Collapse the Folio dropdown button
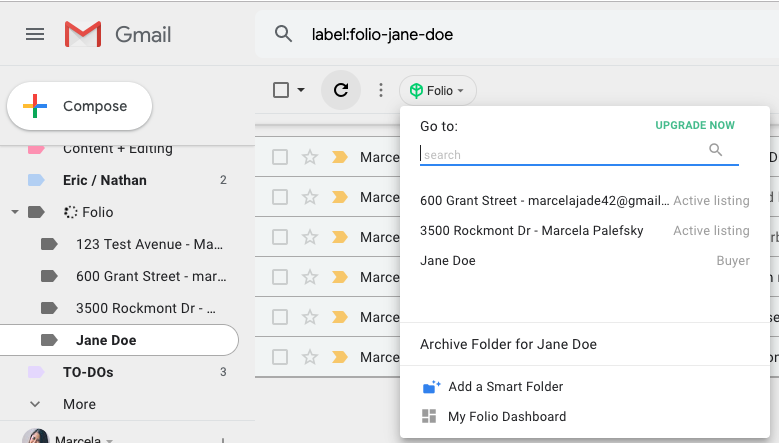779x443 pixels. tap(438, 90)
